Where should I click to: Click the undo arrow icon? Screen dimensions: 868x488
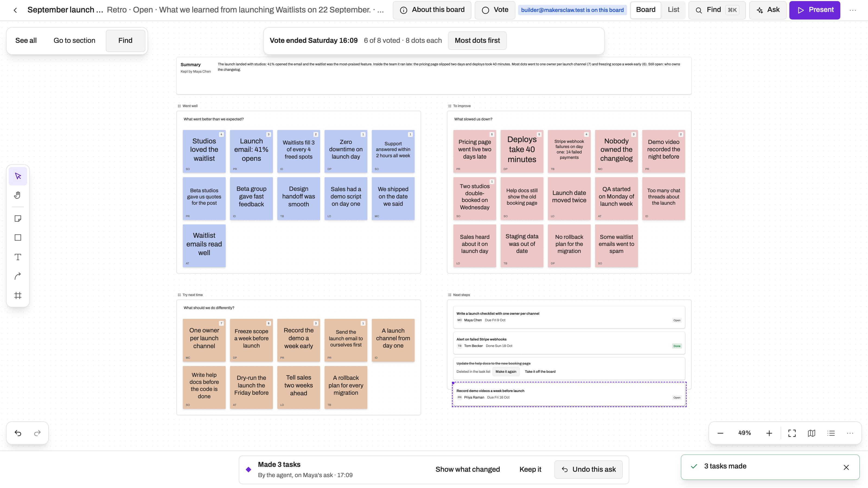click(x=18, y=433)
